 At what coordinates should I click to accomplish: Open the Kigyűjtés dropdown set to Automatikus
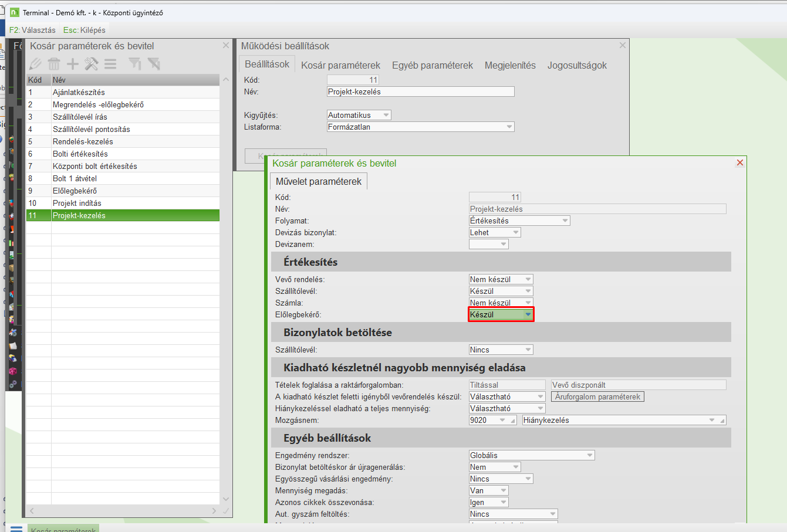point(386,116)
